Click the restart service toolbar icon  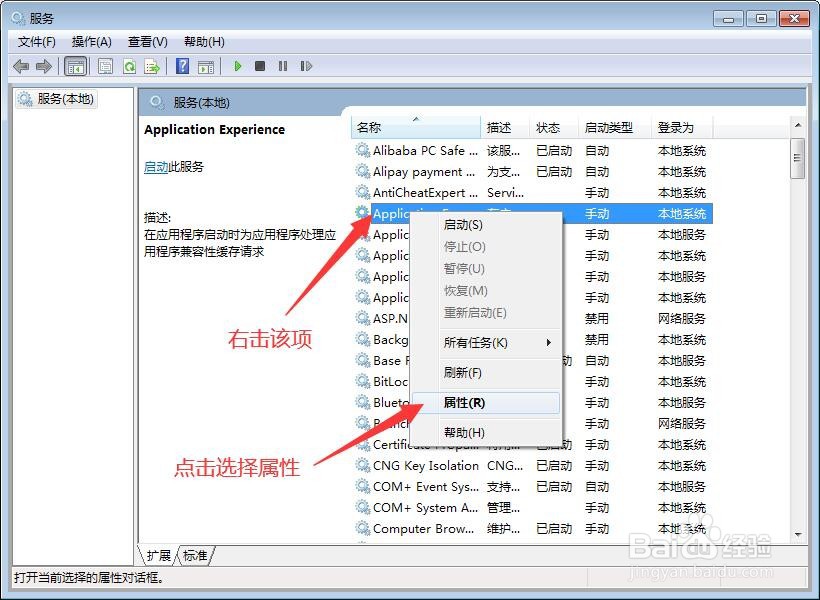click(x=307, y=66)
